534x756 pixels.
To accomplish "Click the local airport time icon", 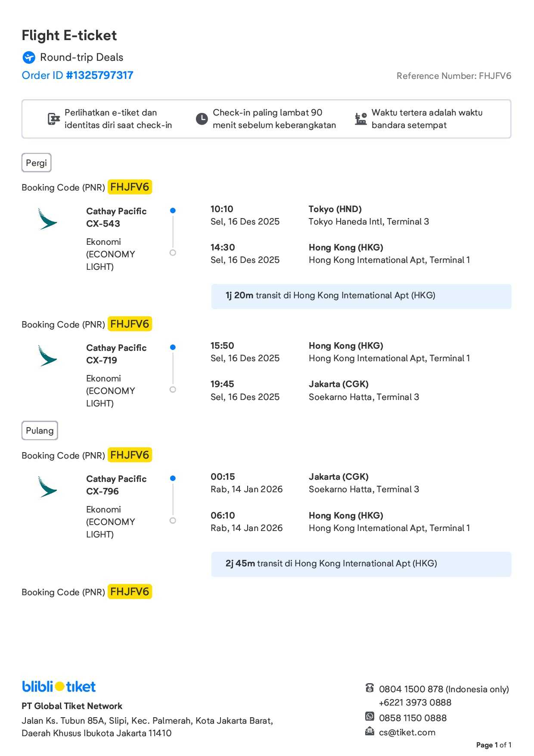I will pyautogui.click(x=360, y=119).
